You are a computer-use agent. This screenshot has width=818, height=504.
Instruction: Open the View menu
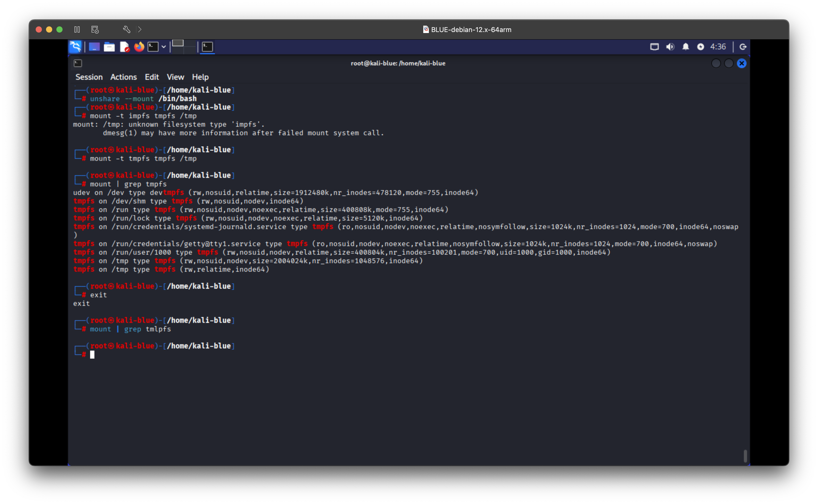(175, 77)
